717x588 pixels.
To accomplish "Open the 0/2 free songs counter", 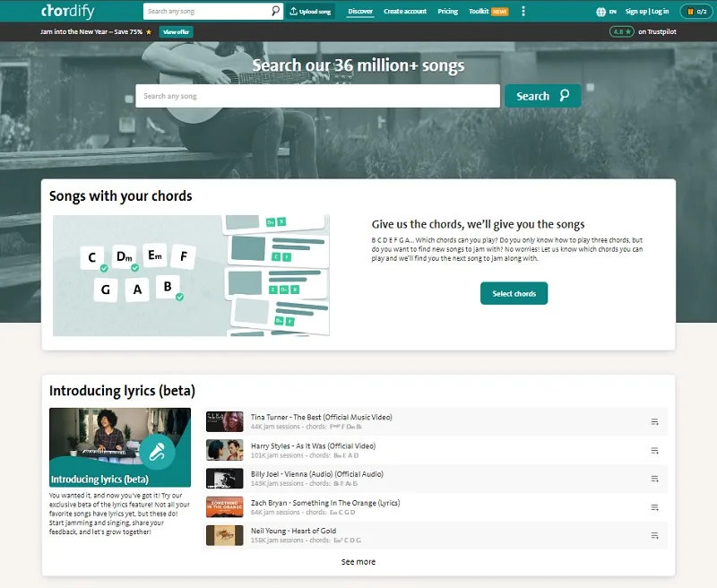I will pyautogui.click(x=696, y=12).
